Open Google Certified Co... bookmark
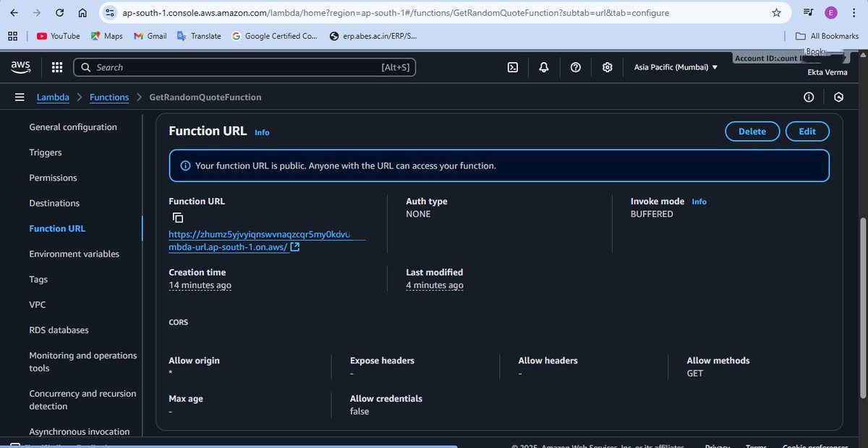 [x=274, y=35]
